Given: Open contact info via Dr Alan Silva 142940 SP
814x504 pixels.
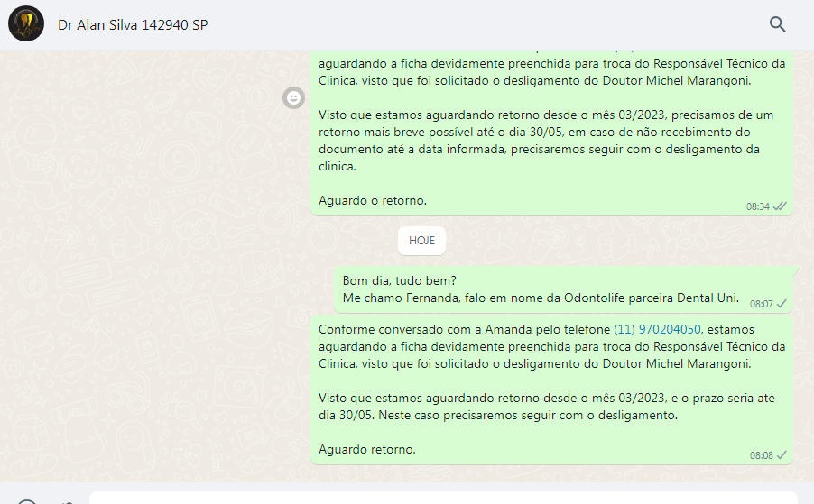Looking at the screenshot, I should tap(133, 25).
